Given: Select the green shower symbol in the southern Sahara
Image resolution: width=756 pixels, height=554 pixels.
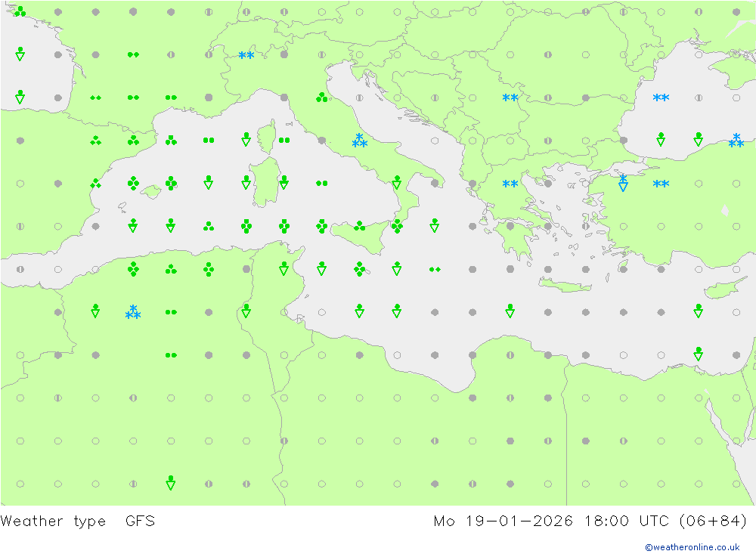Looking at the screenshot, I should pos(171,483).
